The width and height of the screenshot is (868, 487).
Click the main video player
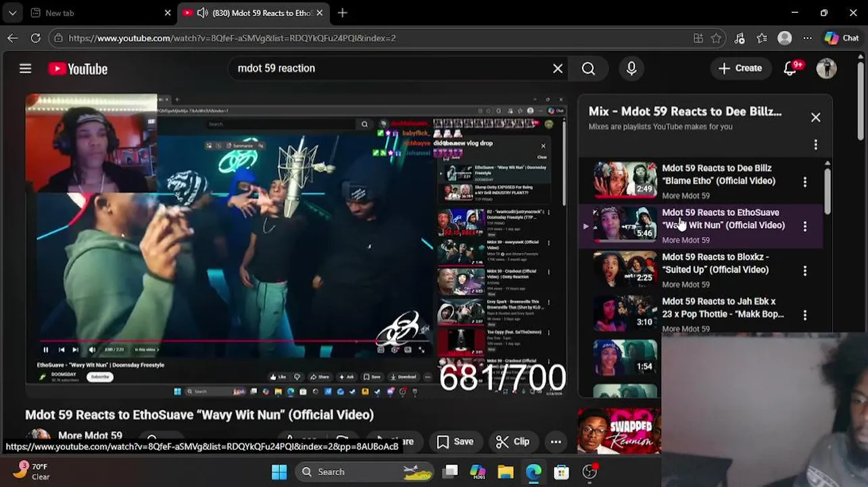pos(295,247)
